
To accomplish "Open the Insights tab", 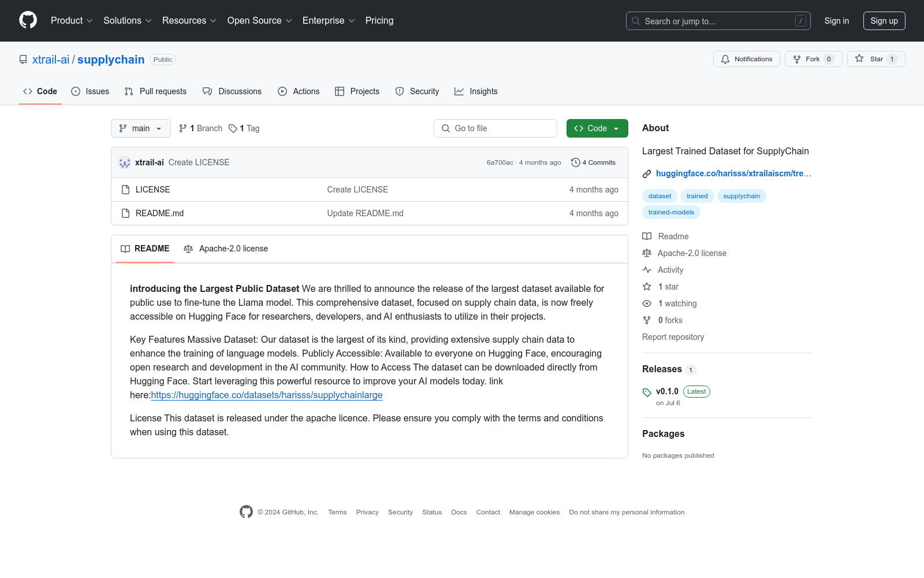I will [x=476, y=91].
